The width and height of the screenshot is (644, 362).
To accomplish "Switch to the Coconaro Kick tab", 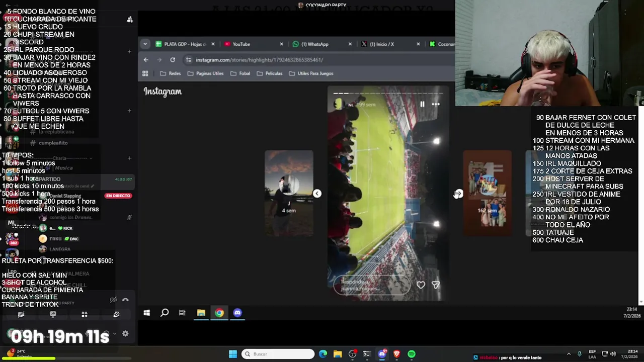I will pyautogui.click(x=442, y=44).
